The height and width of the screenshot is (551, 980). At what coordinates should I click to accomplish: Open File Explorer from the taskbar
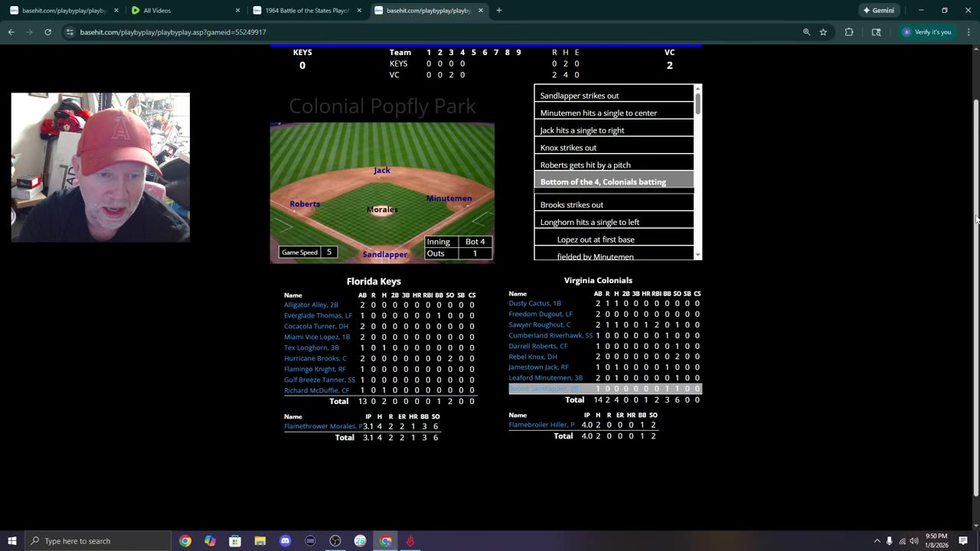coord(260,541)
